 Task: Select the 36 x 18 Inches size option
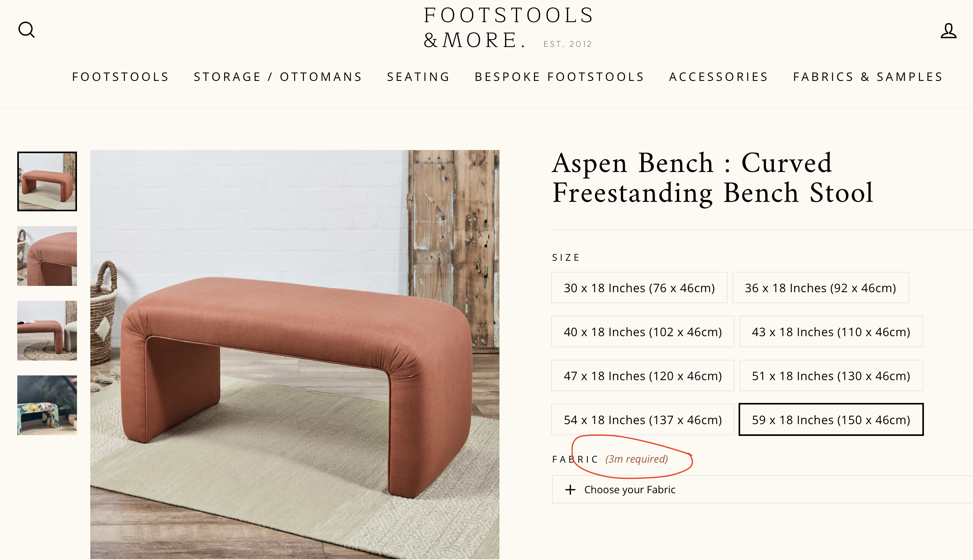click(x=820, y=288)
